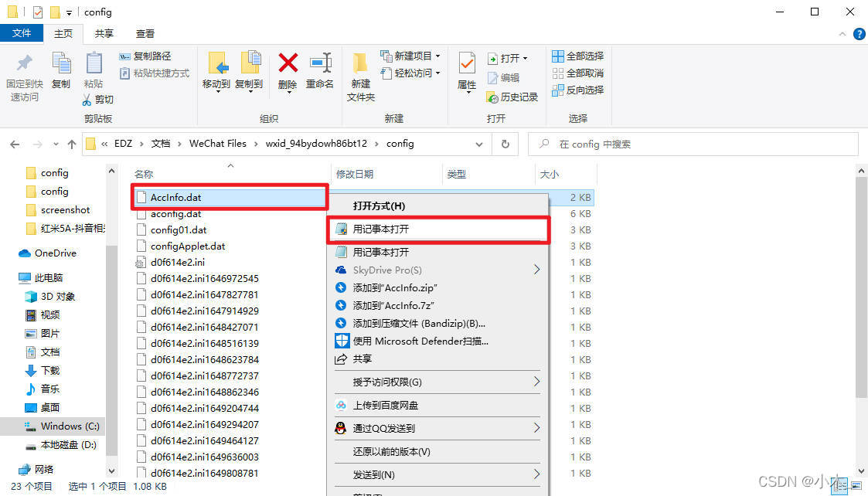Click the Rename (重命名) icon
Image resolution: width=868 pixels, height=496 pixels.
(x=320, y=63)
